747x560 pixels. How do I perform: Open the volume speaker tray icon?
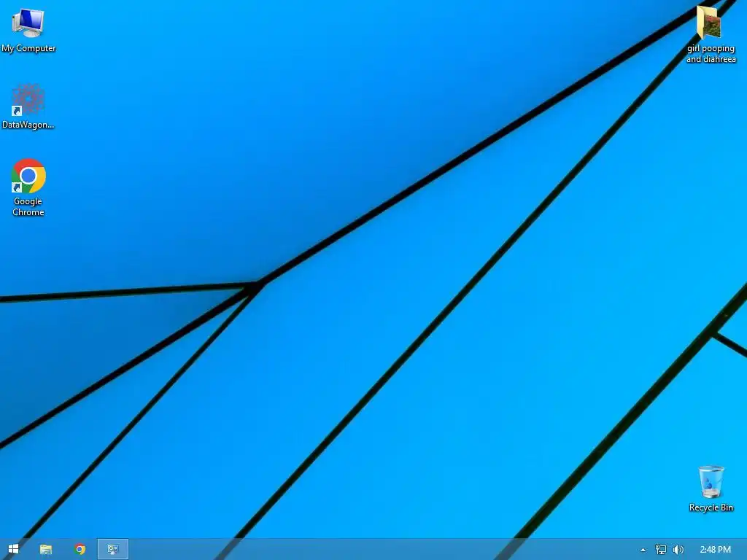click(678, 550)
